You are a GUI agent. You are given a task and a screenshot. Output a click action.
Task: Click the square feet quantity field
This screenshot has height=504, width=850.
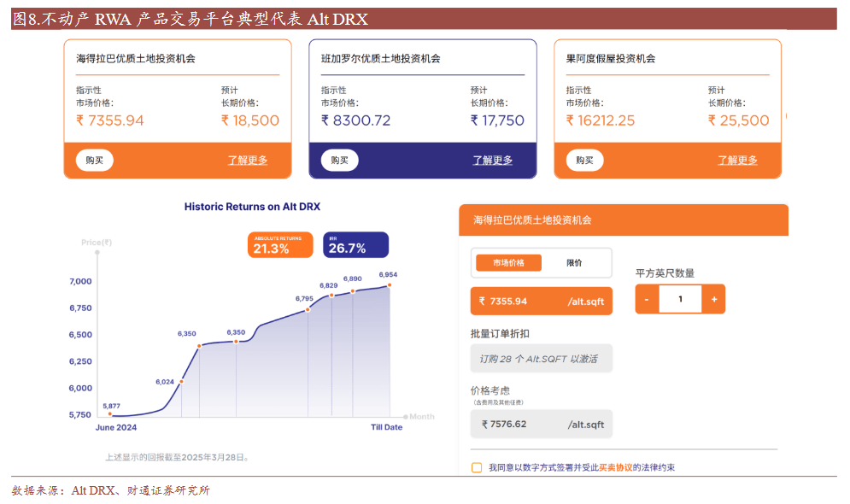coord(680,300)
